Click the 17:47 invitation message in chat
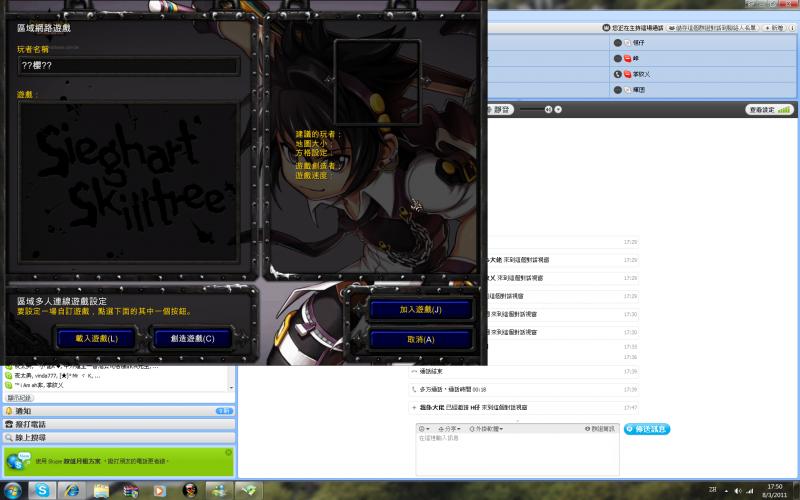 [524, 408]
